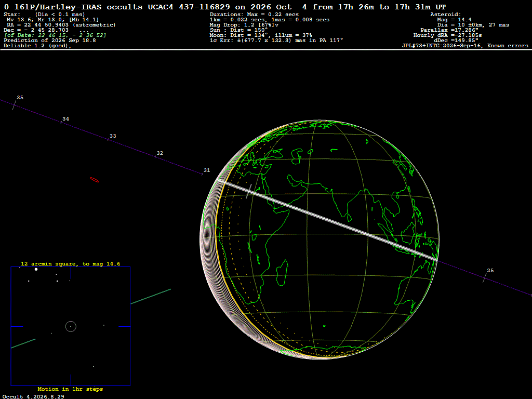
Task: Click the title line with UCAC4 437-116829
Action: 225,7
